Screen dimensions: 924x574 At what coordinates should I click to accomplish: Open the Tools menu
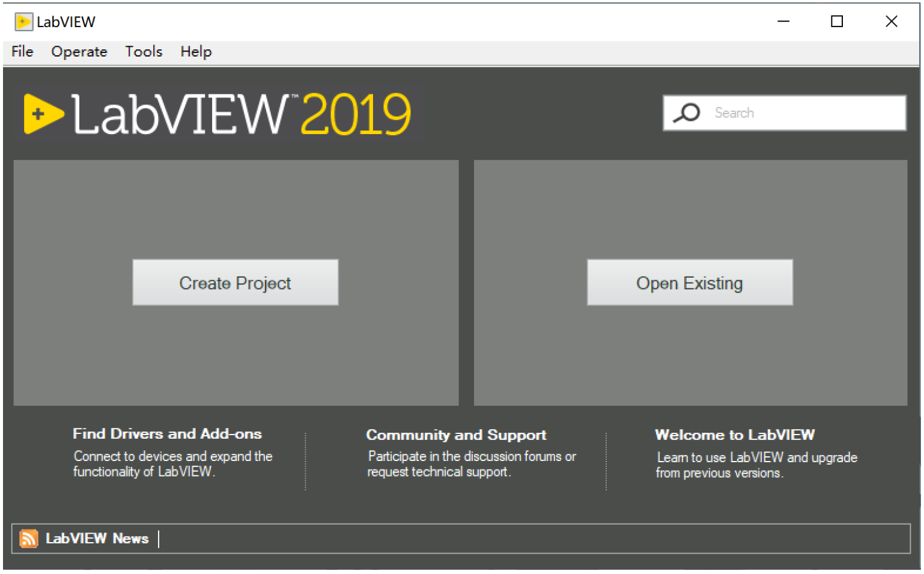click(143, 52)
